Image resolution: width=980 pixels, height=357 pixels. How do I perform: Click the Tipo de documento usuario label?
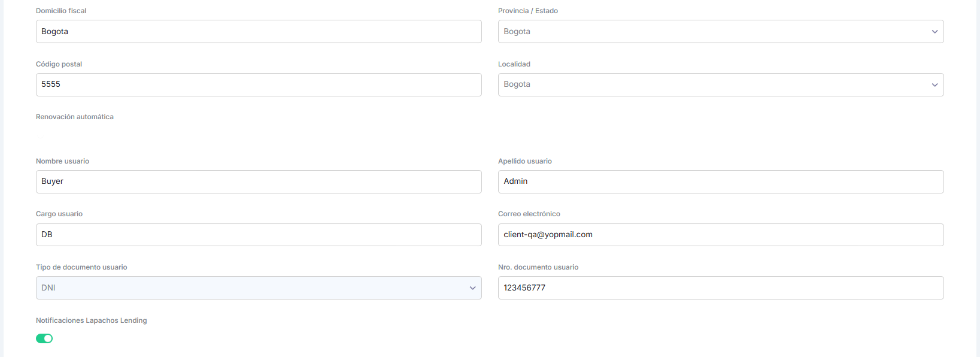pyautogui.click(x=81, y=267)
